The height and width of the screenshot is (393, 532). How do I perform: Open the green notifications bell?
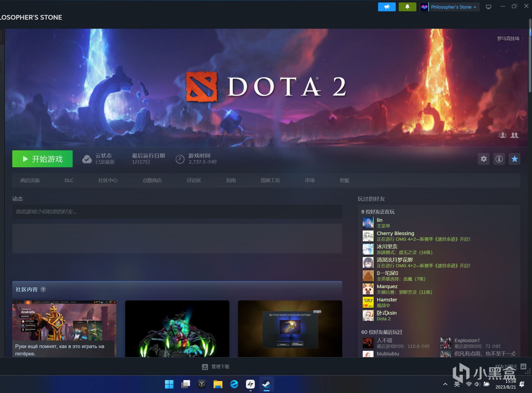tap(407, 7)
